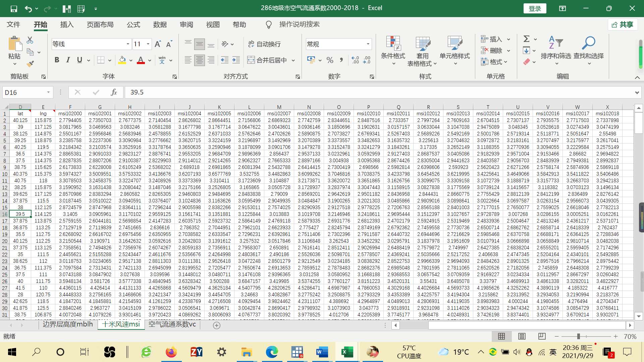Image resolution: width=644 pixels, height=362 pixels.
Task: Click the Format Painter brush icon
Action: click(x=31, y=64)
